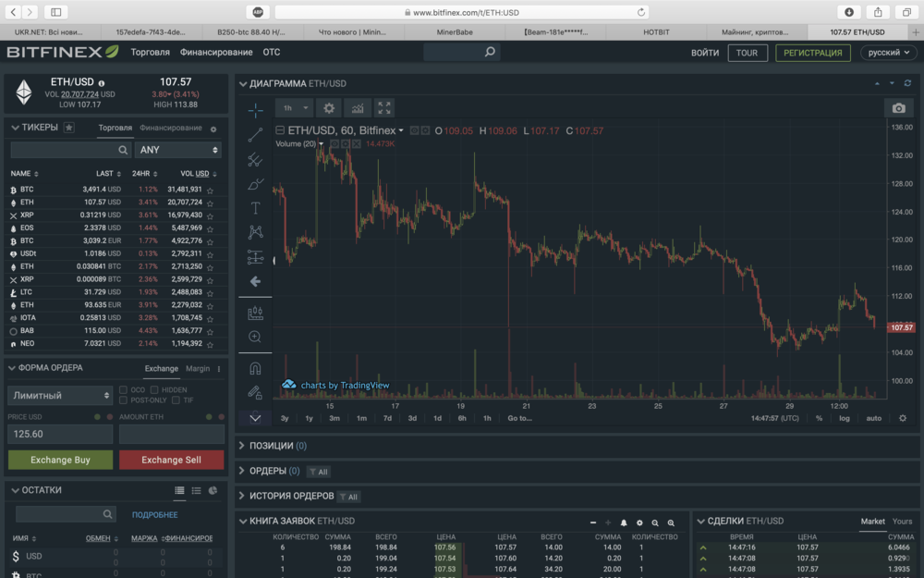Take a chart snapshot with camera icon
This screenshot has height=578, width=924.
pos(898,108)
